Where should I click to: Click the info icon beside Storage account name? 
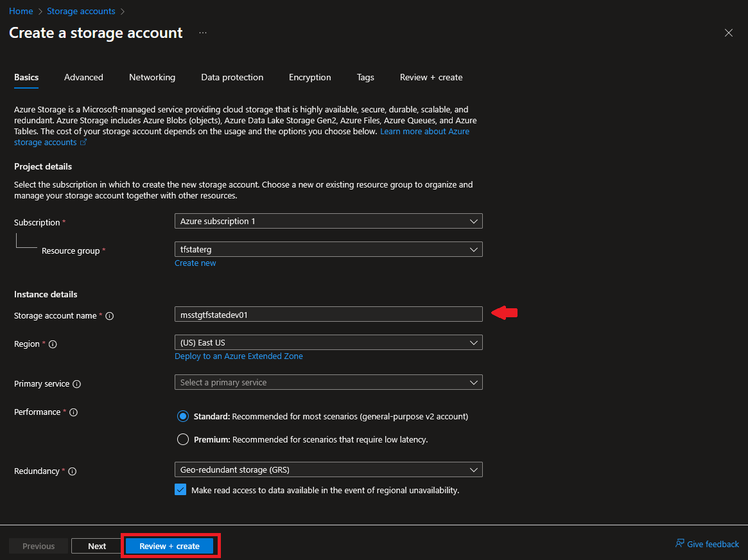(110, 316)
